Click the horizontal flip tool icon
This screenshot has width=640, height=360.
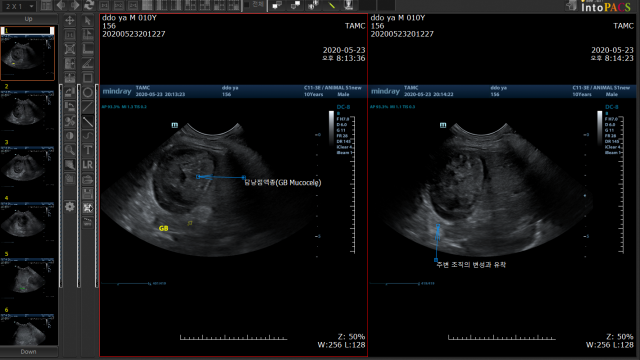point(70,63)
